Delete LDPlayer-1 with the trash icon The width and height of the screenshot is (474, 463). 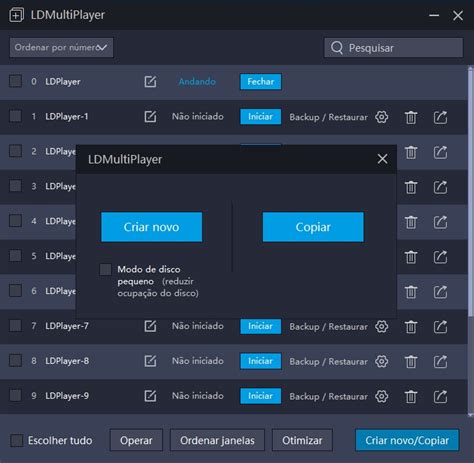click(x=411, y=117)
